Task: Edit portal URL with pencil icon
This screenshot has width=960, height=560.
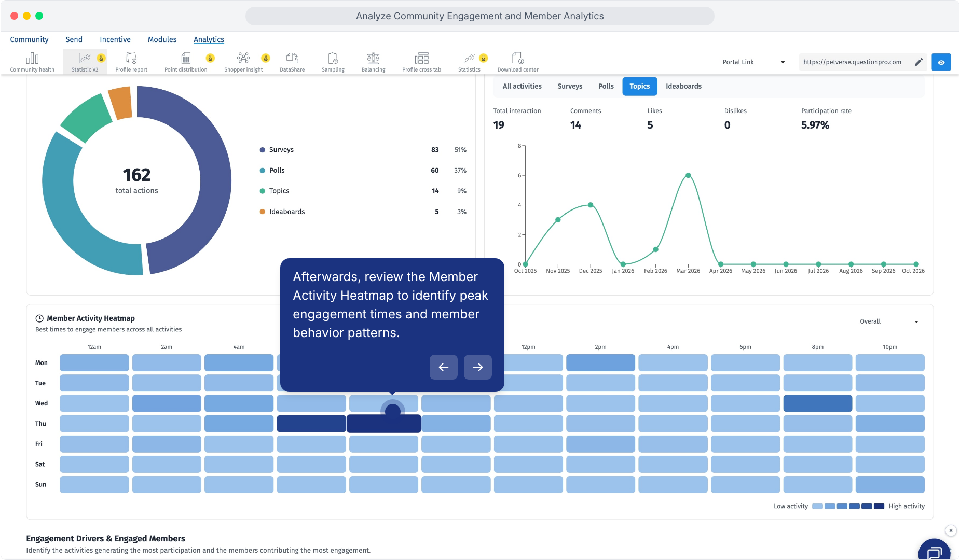Action: point(919,62)
